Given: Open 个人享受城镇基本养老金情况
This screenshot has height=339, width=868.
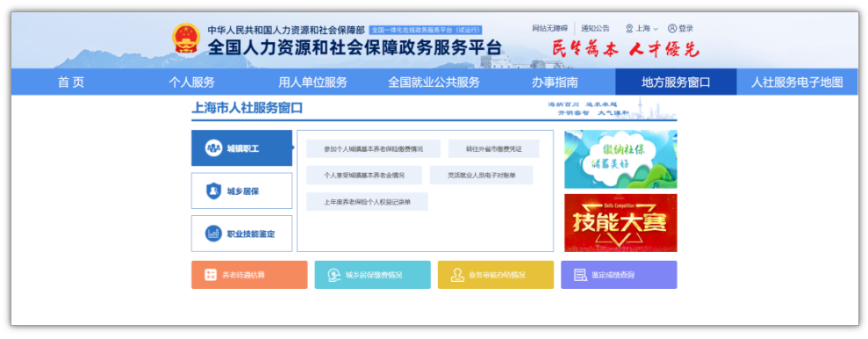Looking at the screenshot, I should (x=364, y=175).
